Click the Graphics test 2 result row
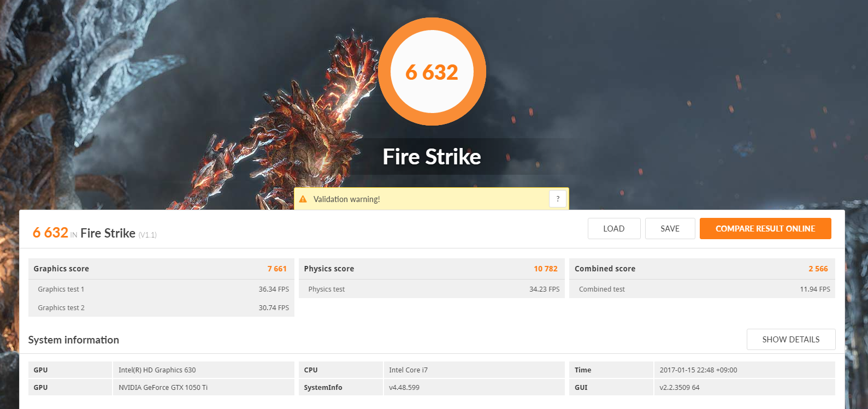This screenshot has width=868, height=409. tap(161, 308)
